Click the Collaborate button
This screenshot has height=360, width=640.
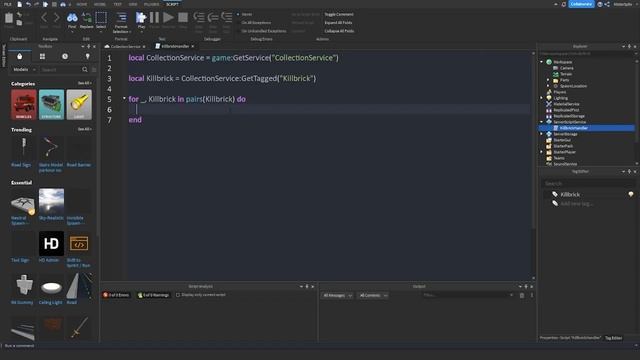click(x=581, y=4)
